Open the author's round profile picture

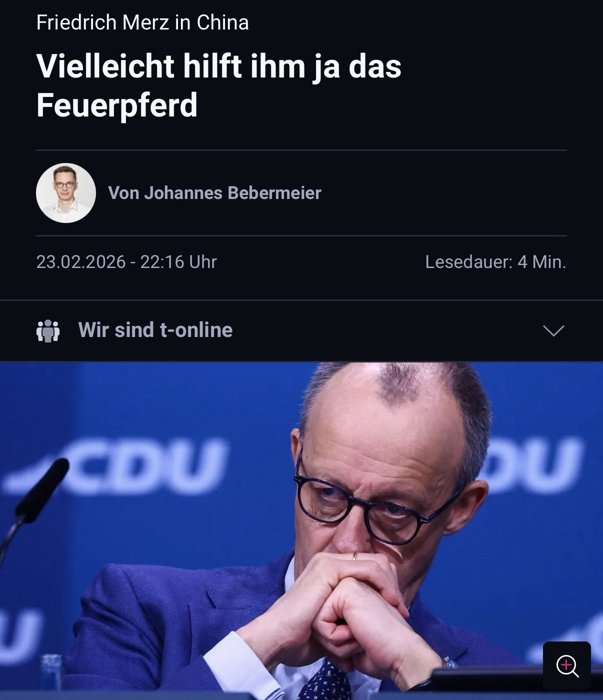coord(66,193)
